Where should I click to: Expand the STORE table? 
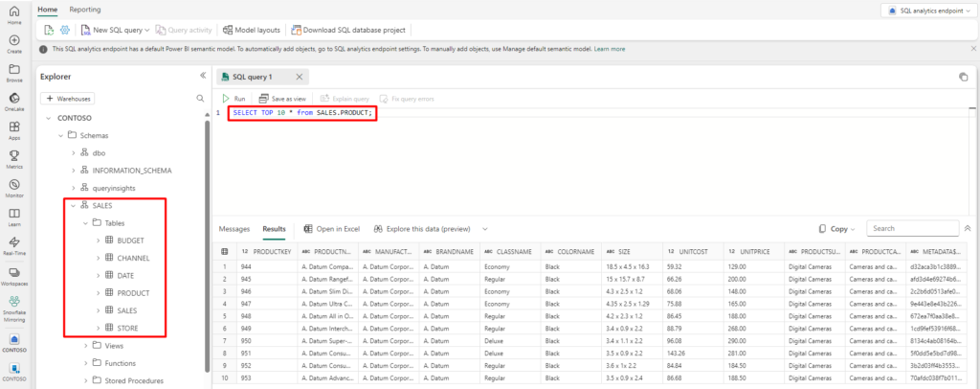[98, 328]
